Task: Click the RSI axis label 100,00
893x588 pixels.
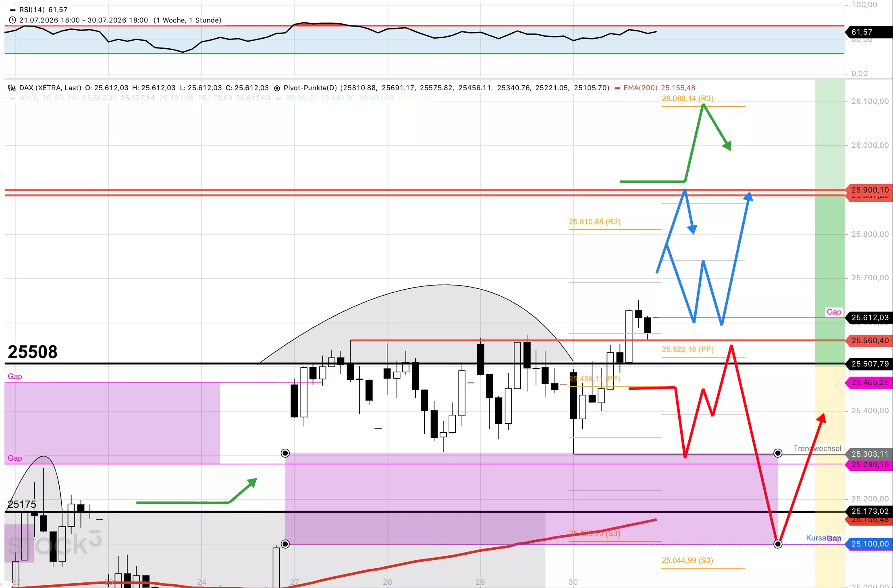Action: tap(864, 5)
